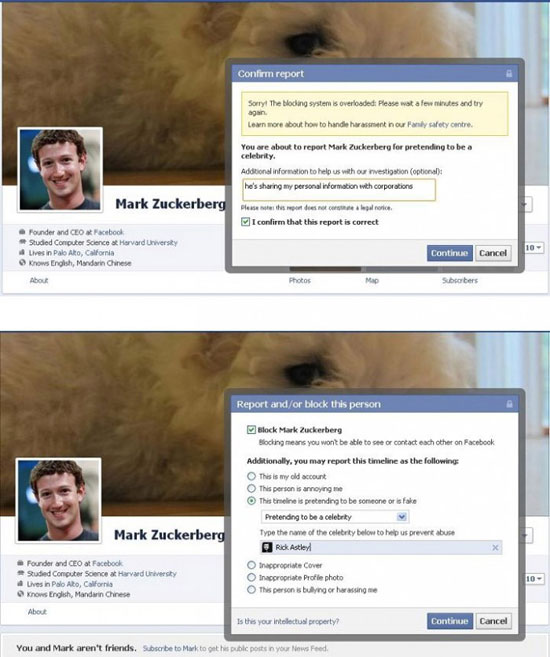The height and width of the screenshot is (657, 550).
Task: Click Mark Zuckerberg's name behind Confirm report dialog
Action: click(x=170, y=204)
